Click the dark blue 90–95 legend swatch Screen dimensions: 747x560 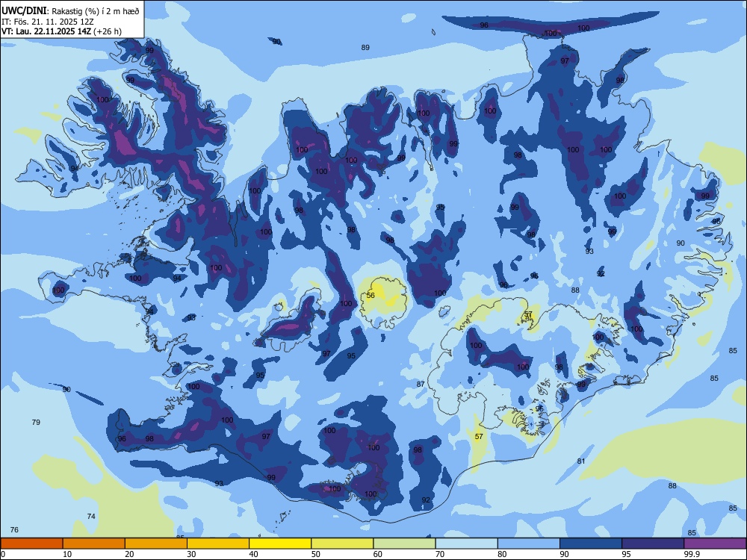coord(591,544)
